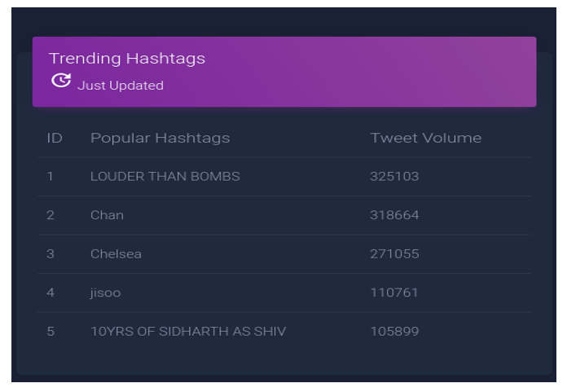The height and width of the screenshot is (392, 567).
Task: Select row ID number 5
Action: (x=50, y=332)
